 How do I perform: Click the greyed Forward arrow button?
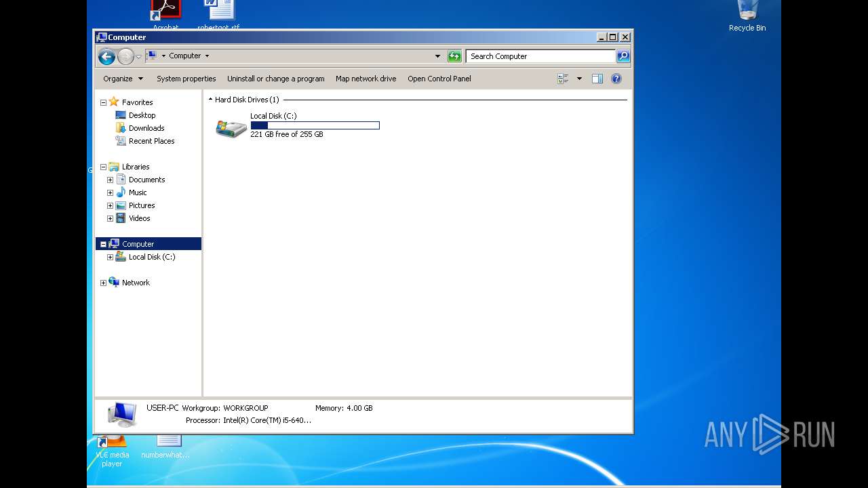point(125,56)
